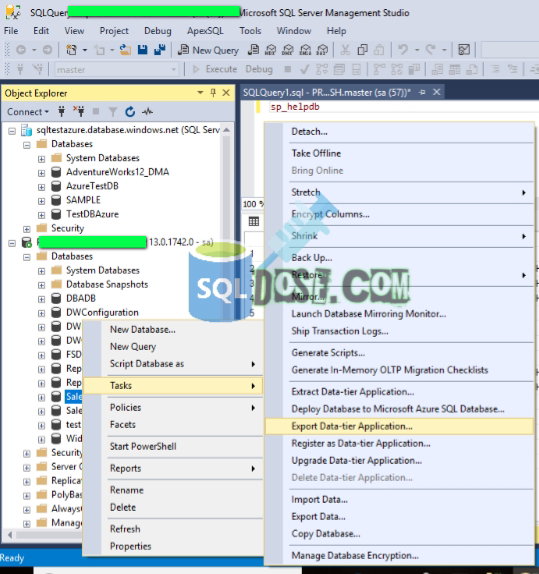This screenshot has width=539, height=574.
Task: Select the SAMPLE database
Action: point(83,200)
